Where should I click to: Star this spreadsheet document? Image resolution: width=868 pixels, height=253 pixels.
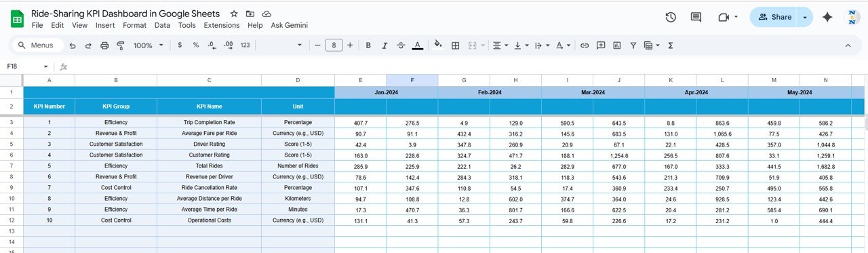click(x=234, y=14)
